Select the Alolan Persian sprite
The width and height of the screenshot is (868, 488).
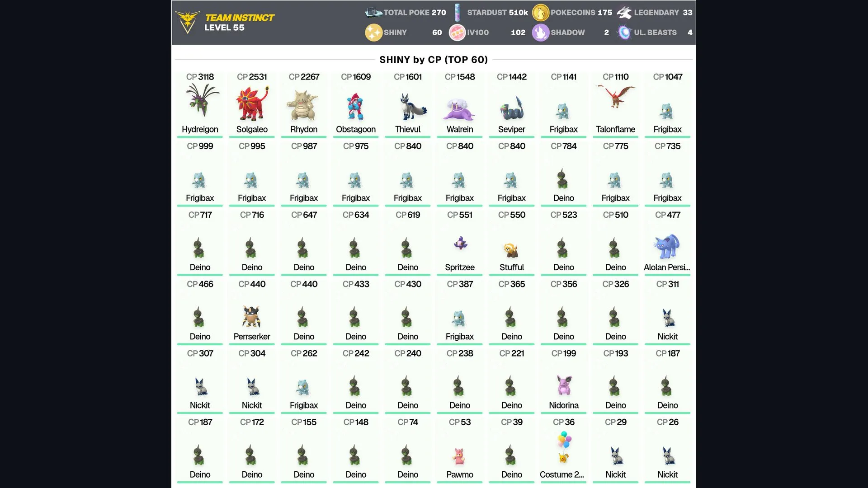666,246
